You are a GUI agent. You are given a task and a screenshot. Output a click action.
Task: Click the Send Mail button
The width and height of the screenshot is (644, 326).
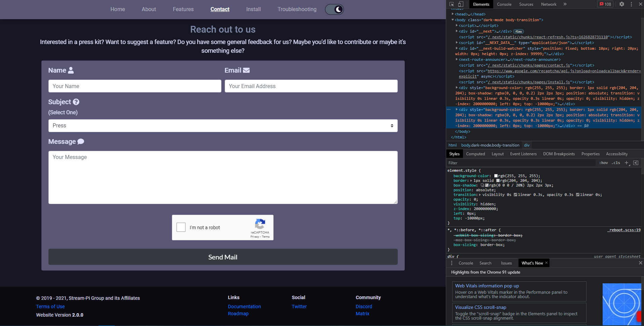223,257
